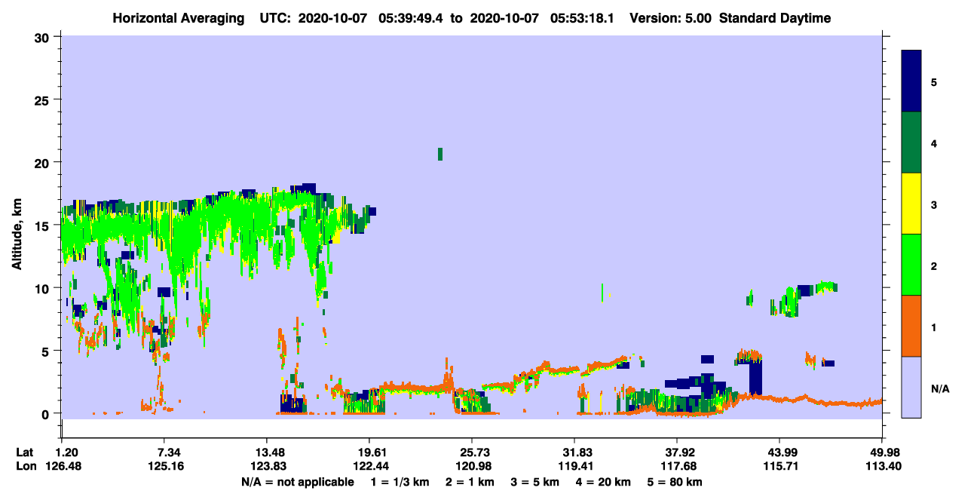
Task: Click the altitude tick label '10'
Action: tap(44, 288)
